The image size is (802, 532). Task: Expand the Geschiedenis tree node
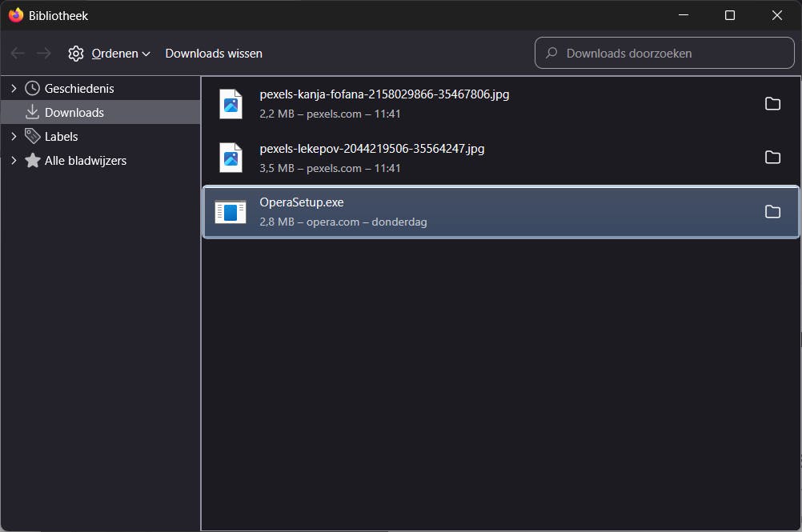point(14,89)
